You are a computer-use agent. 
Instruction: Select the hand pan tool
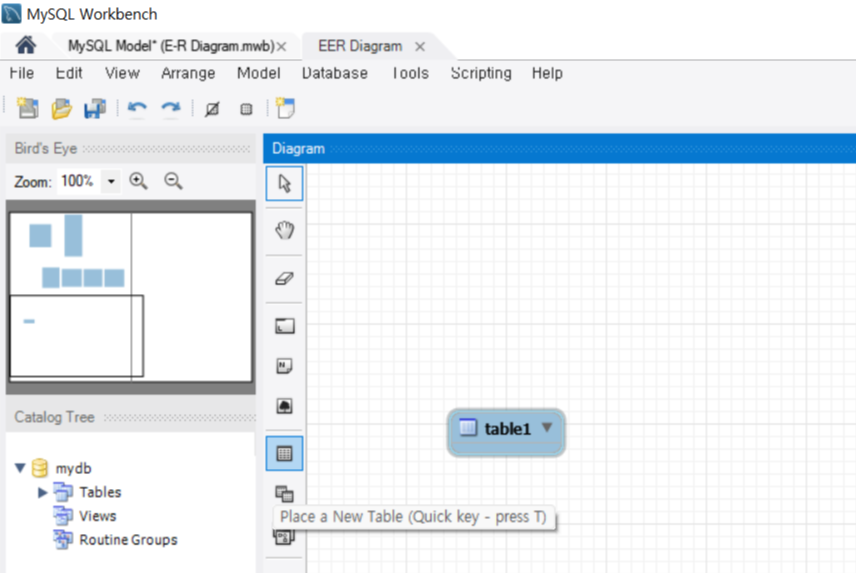tap(284, 230)
